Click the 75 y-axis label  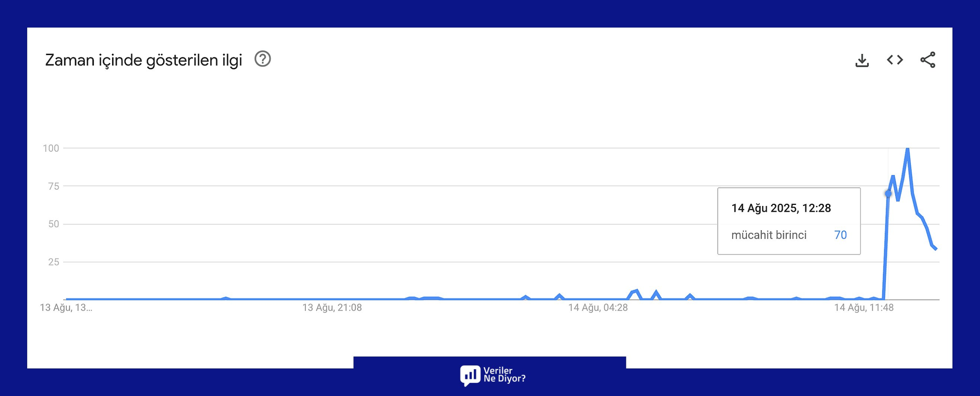tap(54, 186)
